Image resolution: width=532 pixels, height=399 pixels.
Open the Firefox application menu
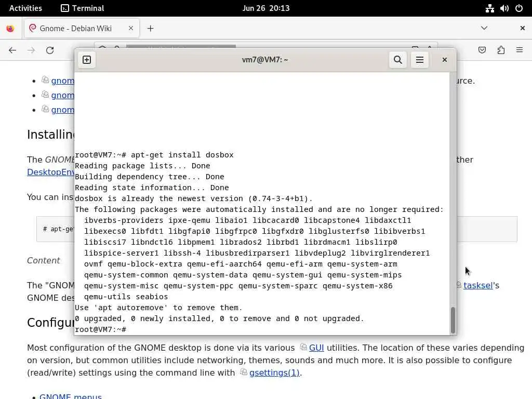[520, 50]
